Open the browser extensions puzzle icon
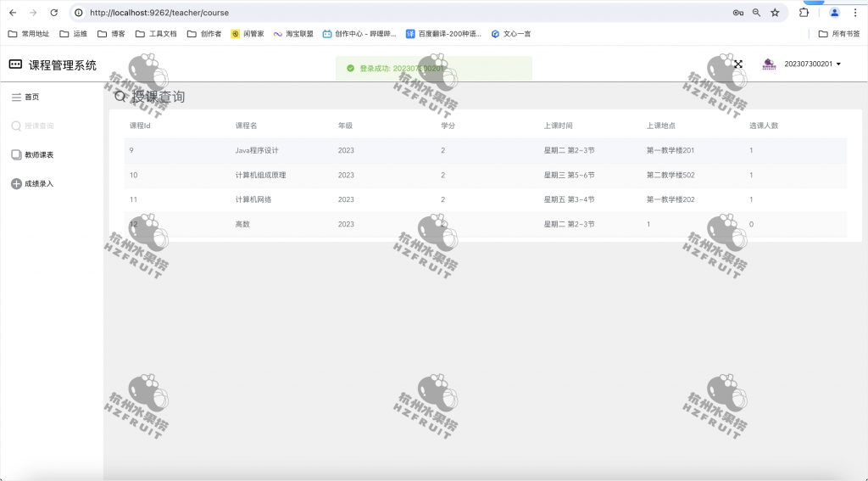Viewport: 868px width, 481px height. click(x=804, y=12)
